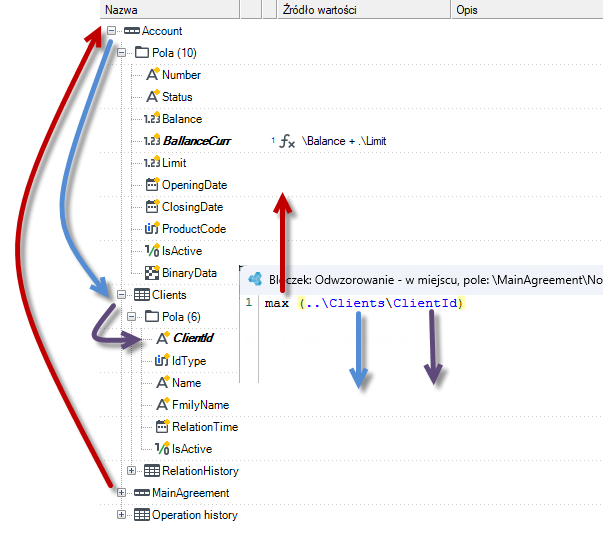Click the Operation history table icon
Image resolution: width=603 pixels, height=551 pixels.
tap(142, 514)
